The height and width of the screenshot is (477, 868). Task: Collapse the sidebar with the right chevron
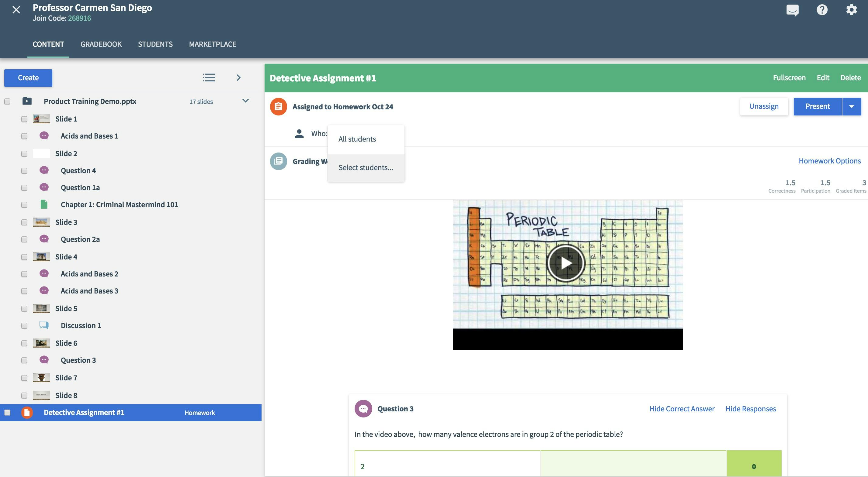[238, 78]
